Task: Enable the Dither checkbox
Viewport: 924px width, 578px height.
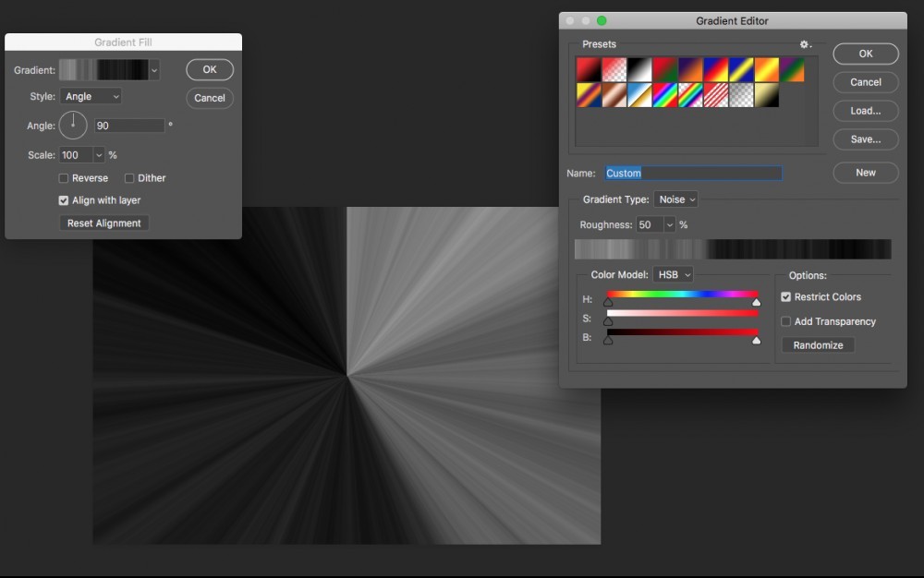Action: pos(129,178)
